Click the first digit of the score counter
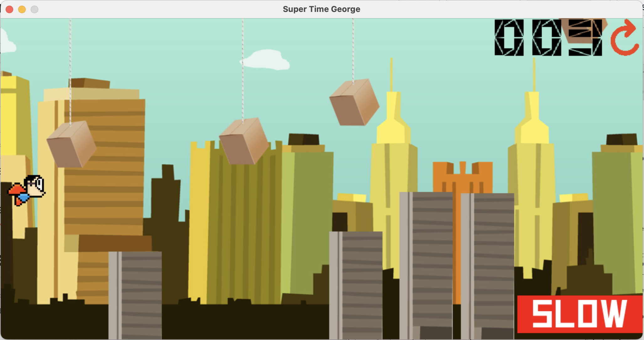This screenshot has width=644, height=340. coord(509,38)
